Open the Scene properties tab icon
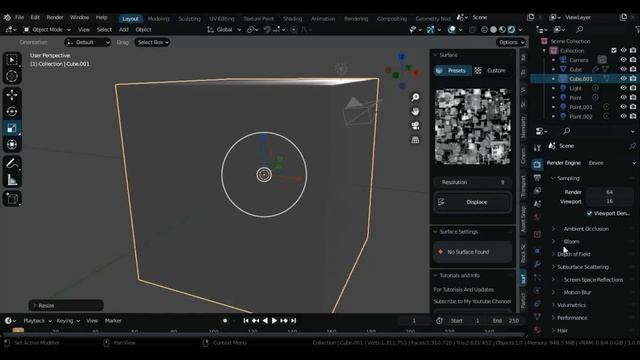The width and height of the screenshot is (640, 360). point(537,204)
